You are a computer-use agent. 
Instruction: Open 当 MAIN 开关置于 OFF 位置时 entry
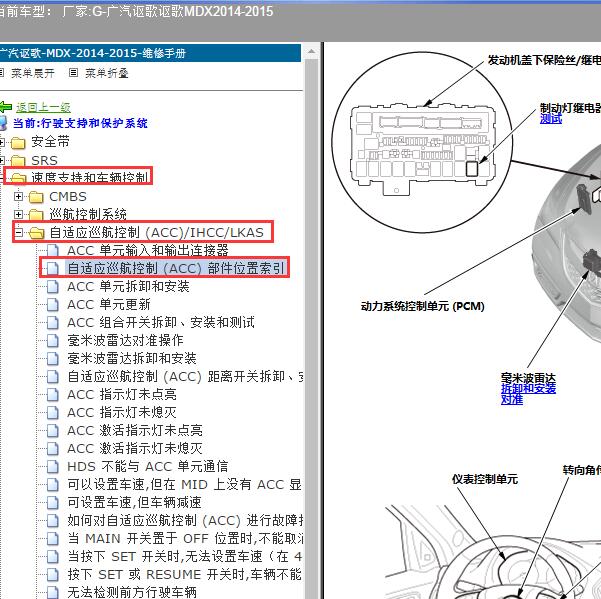[185, 538]
